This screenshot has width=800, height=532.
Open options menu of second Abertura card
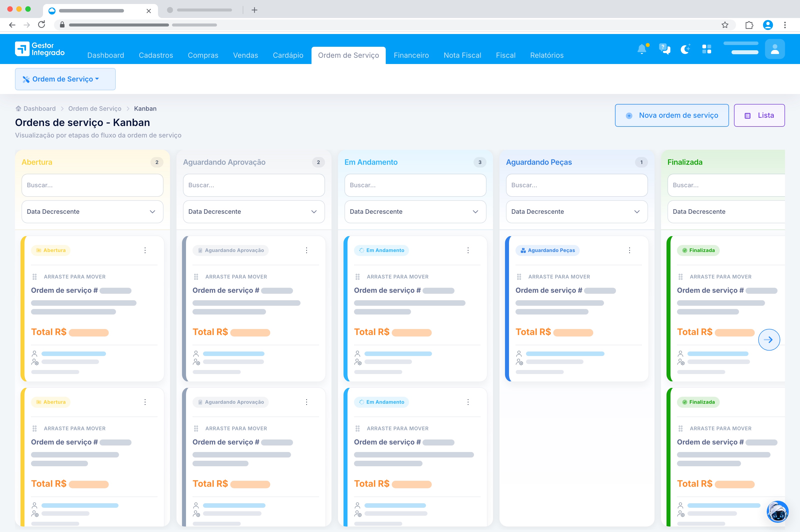tap(145, 402)
